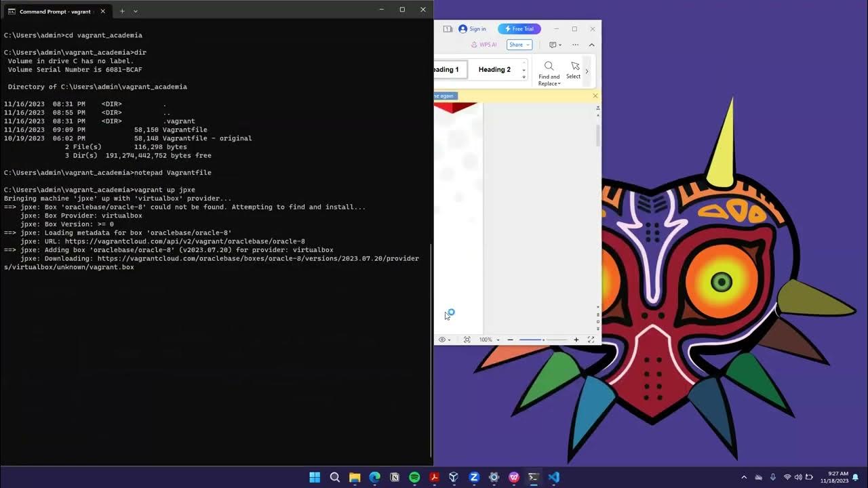Click the highlighted link in the notification bar
This screenshot has height=488, width=868.
tap(445, 96)
